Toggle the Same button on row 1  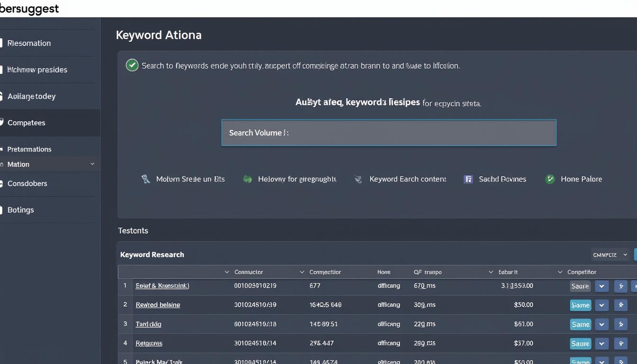[x=580, y=286]
